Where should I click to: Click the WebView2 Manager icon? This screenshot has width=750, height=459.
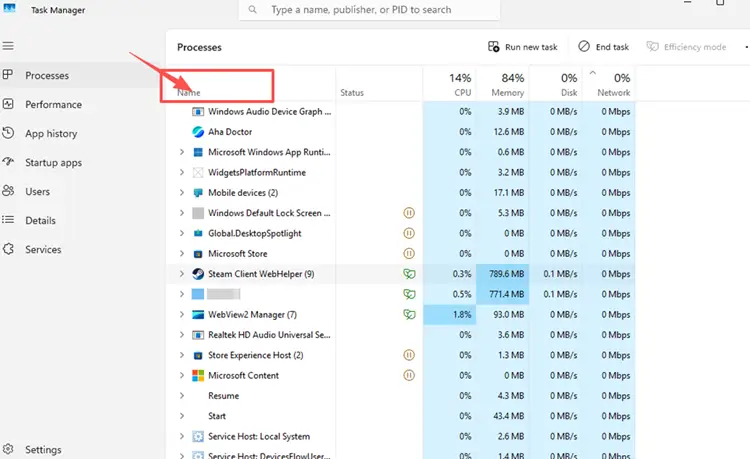198,315
